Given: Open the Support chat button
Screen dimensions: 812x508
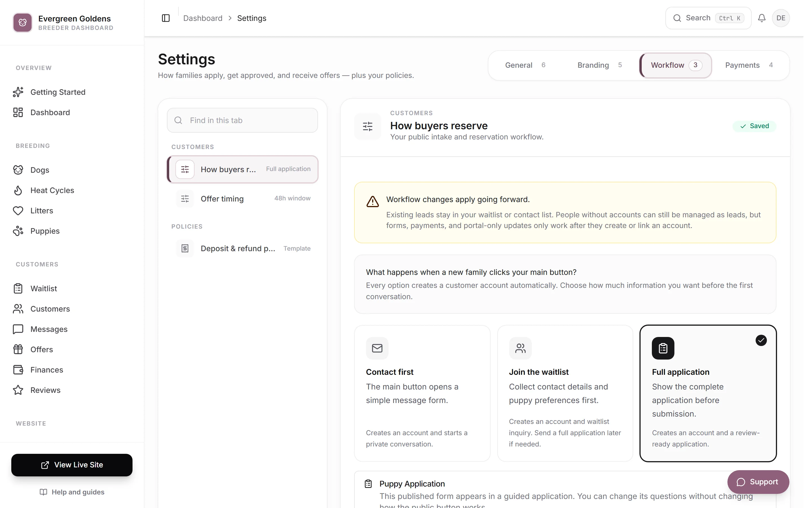Looking at the screenshot, I should point(758,482).
